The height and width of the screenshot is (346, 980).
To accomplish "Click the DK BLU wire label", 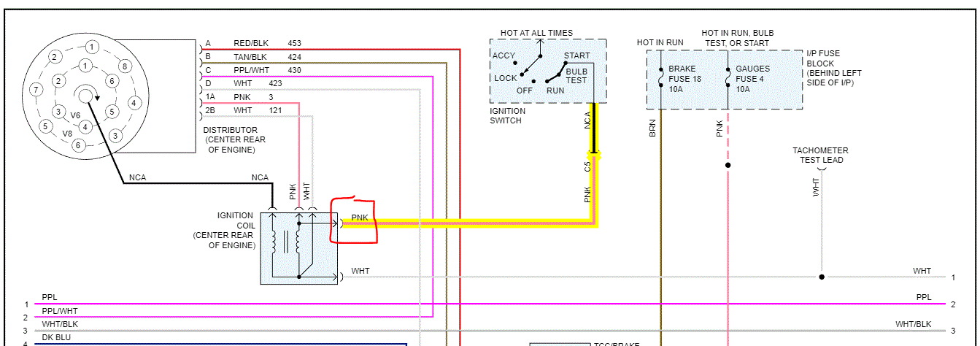I will [56, 337].
